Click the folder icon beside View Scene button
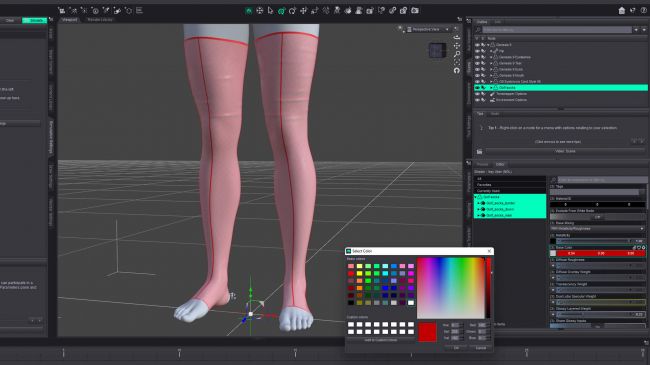Viewport: 650px width, 365px height. pos(480,152)
